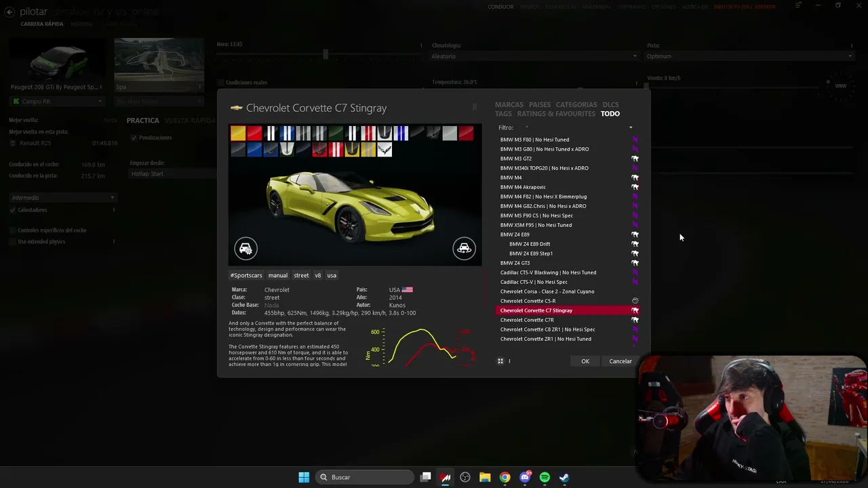Click the Peugeot 208 GTi car thumbnail
868x488 pixels.
coord(57,60)
